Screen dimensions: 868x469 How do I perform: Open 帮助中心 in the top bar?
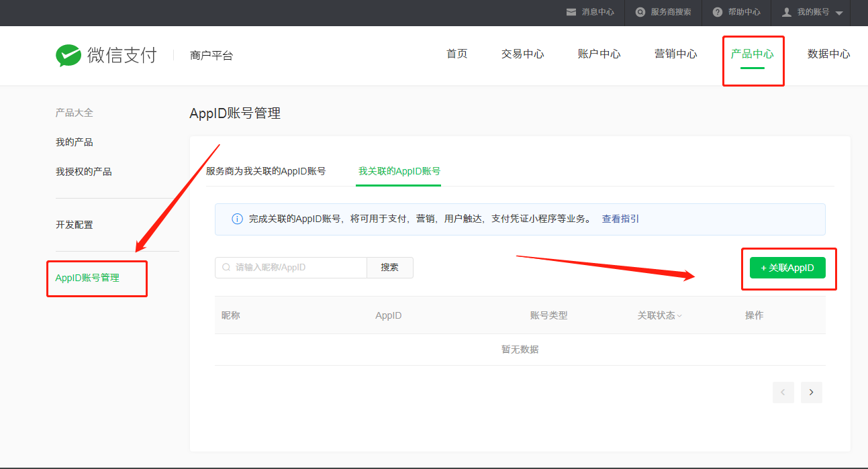744,12
